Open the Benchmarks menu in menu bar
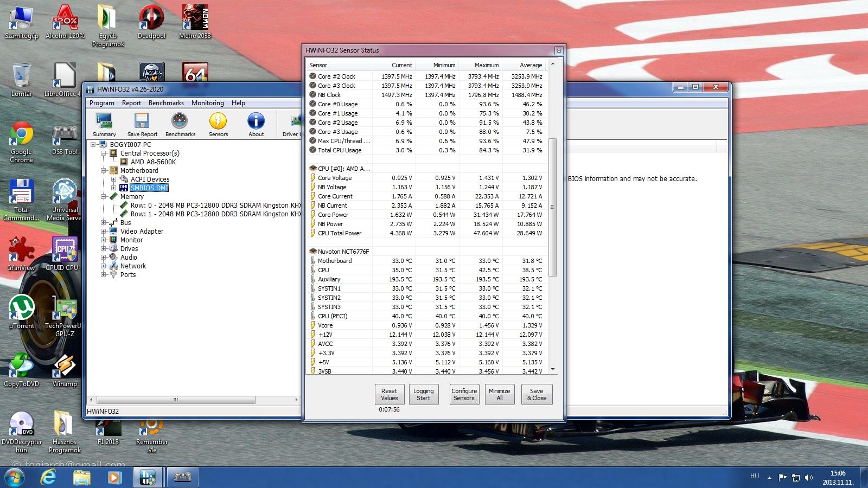Screen dimensions: 868x488 pyautogui.click(x=166, y=103)
